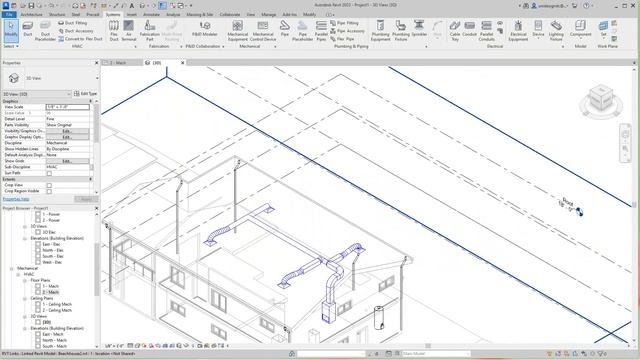The width and height of the screenshot is (640, 360).
Task: Switch to the 2 - Mech view tab
Action: [118, 63]
